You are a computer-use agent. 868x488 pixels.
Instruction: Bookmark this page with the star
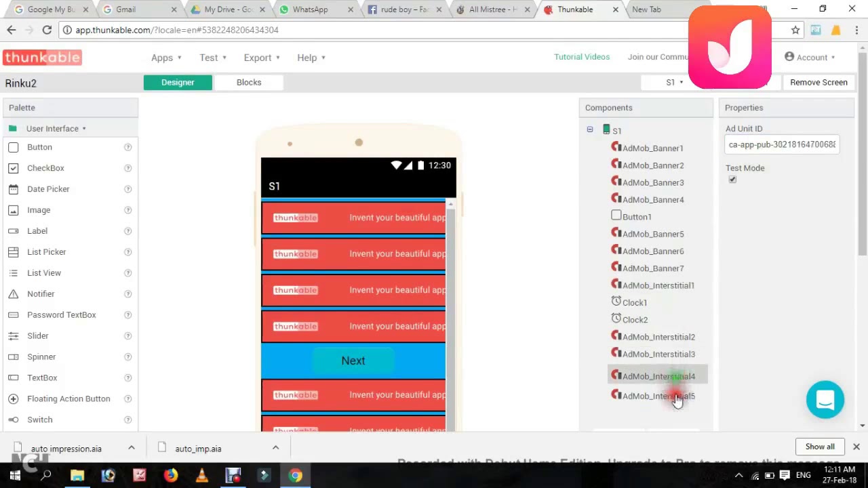[x=795, y=30]
